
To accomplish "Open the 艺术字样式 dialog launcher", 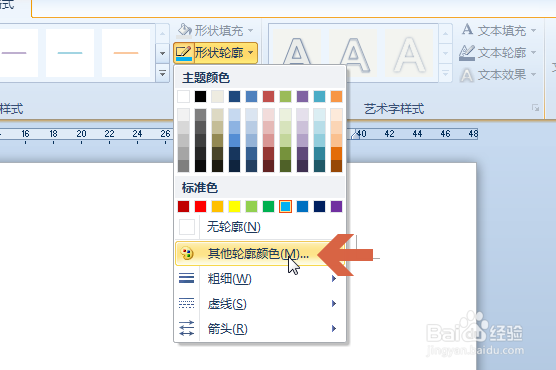I will pos(535,108).
